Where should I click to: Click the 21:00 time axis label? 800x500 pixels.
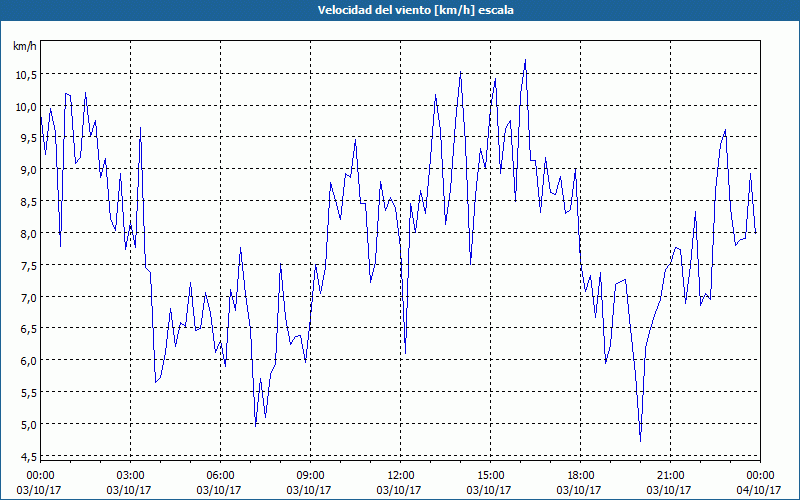coord(670,476)
